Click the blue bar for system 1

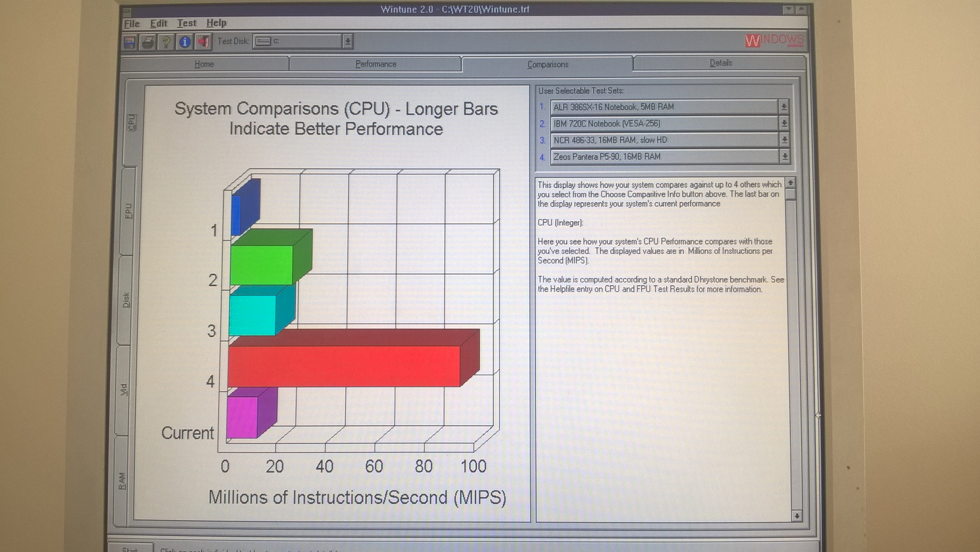click(245, 207)
